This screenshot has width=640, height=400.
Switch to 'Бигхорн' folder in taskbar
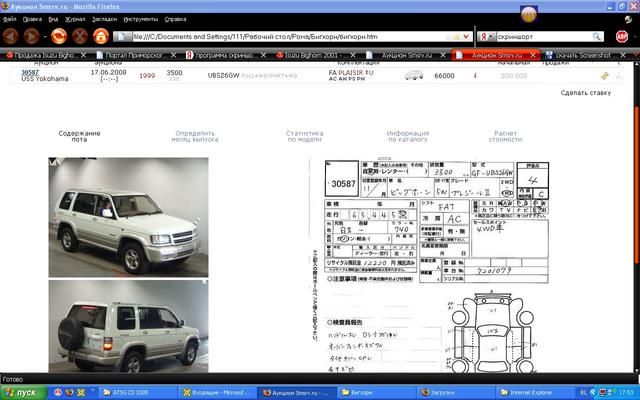377,393
